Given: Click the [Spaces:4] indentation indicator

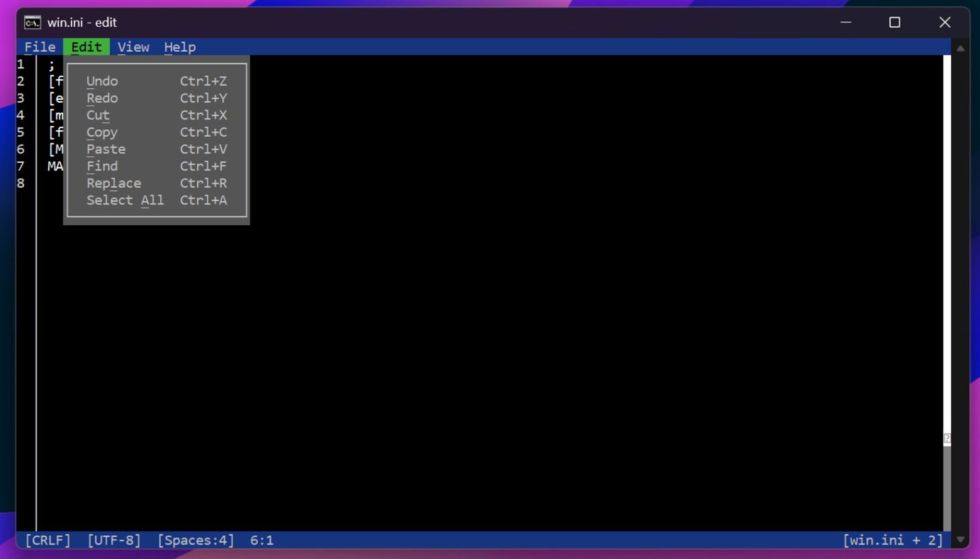Looking at the screenshot, I should pos(195,540).
